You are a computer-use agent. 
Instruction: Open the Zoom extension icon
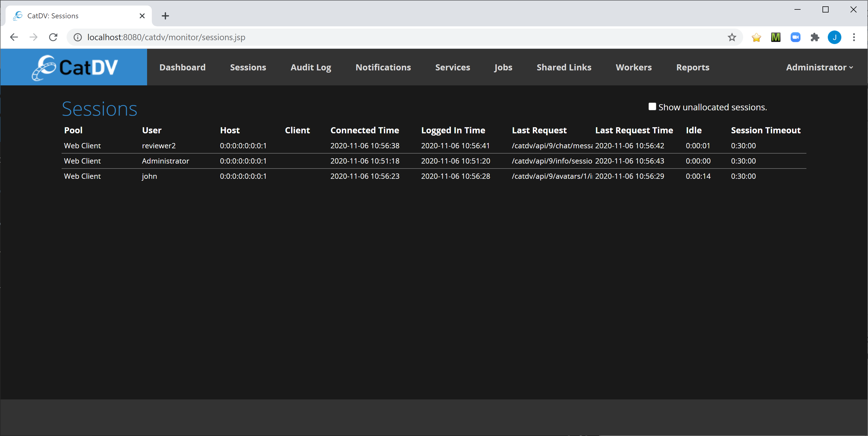(795, 37)
